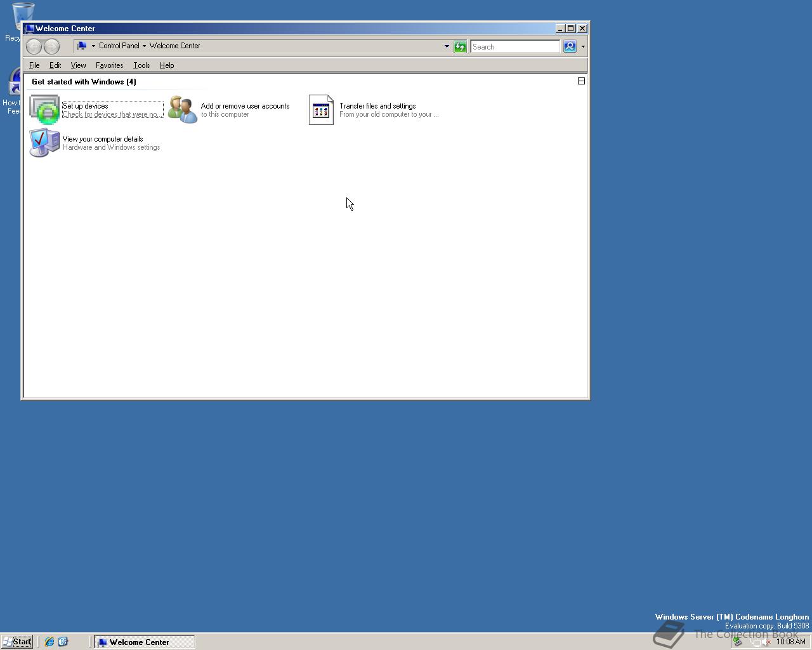The image size is (812, 650).
Task: Open the Help menu
Action: pos(167,65)
